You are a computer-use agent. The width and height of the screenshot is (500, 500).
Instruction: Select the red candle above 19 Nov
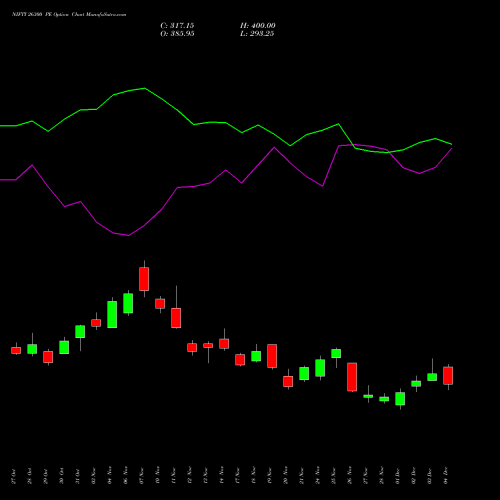tap(272, 356)
